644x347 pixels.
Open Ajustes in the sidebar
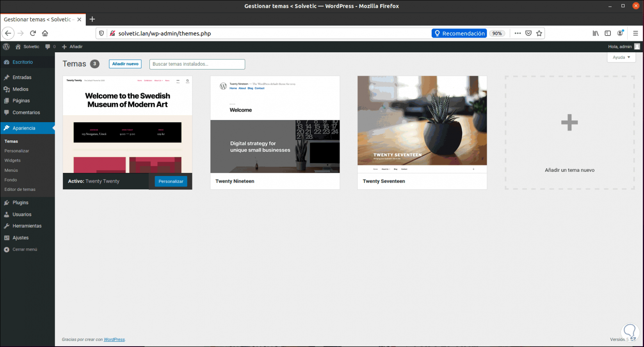[x=27, y=238]
